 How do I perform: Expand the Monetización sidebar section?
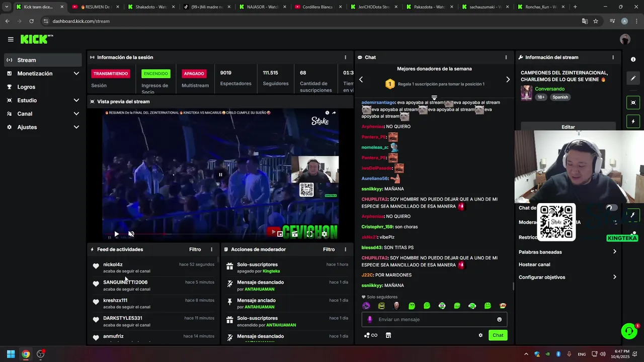43,73
